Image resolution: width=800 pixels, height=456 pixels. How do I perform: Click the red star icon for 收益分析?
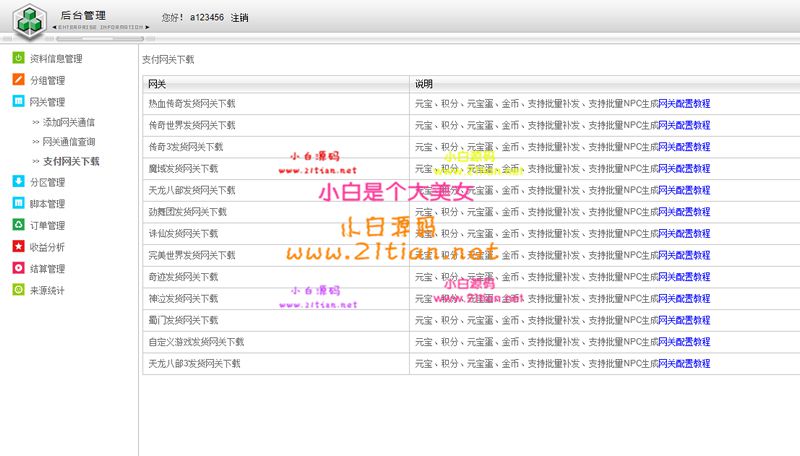[x=18, y=247]
